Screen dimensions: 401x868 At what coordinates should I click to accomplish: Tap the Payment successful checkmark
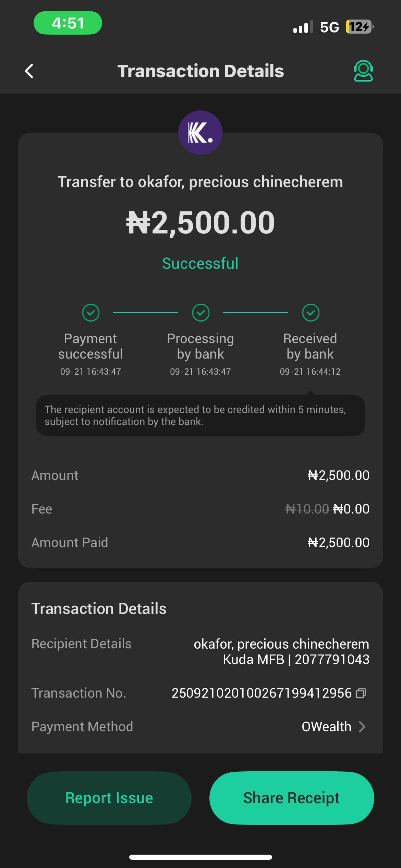point(91,313)
